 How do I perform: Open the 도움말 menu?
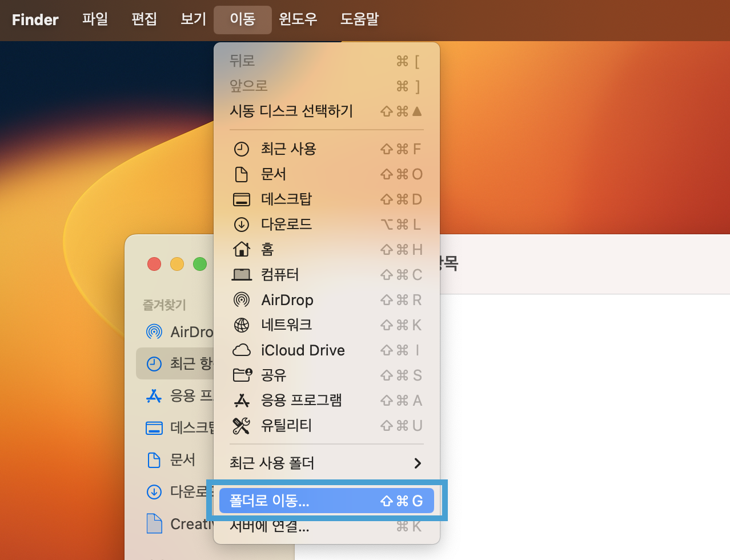[x=360, y=19]
